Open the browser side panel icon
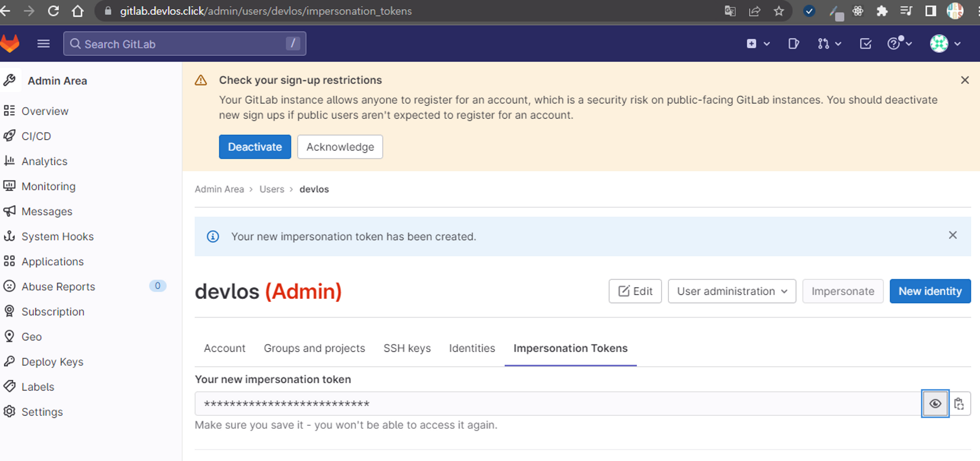Screen dimensions: 980x461 coord(931,11)
